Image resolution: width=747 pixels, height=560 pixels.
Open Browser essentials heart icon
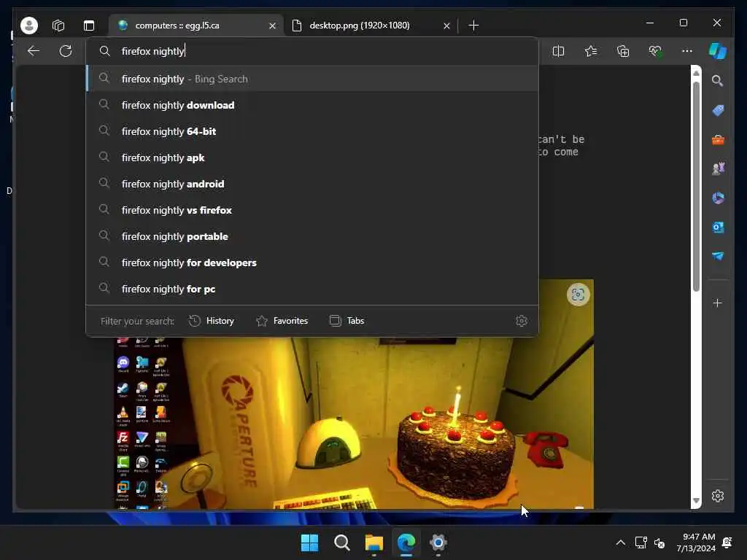coord(656,51)
